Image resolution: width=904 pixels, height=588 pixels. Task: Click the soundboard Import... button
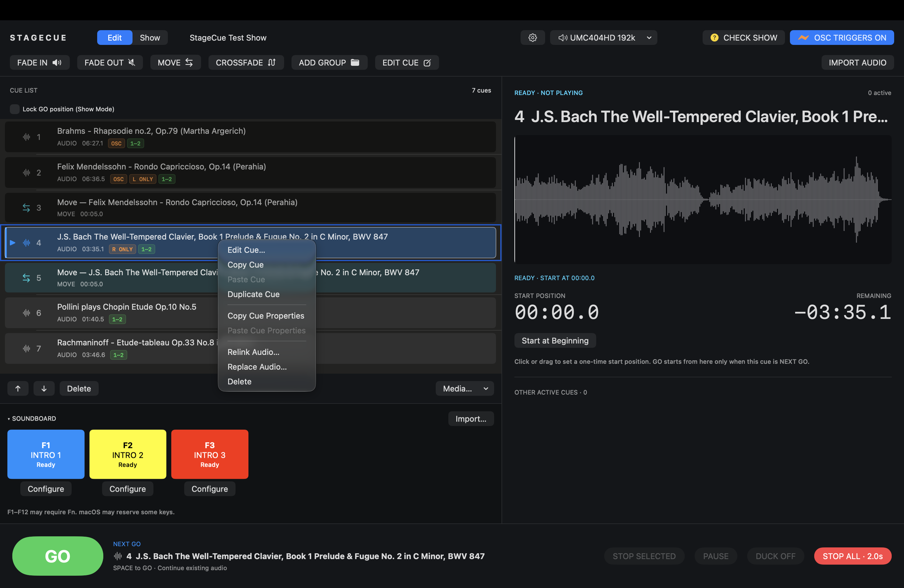coord(471,419)
